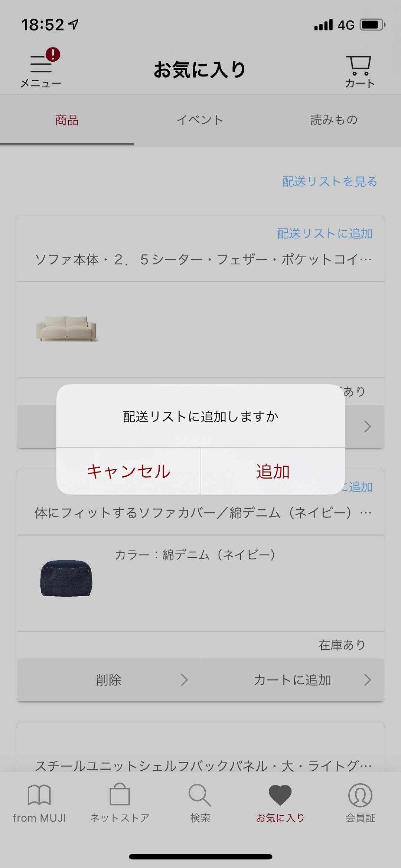Open the beige sofa thumbnail
This screenshot has height=868, width=401.
point(67,329)
